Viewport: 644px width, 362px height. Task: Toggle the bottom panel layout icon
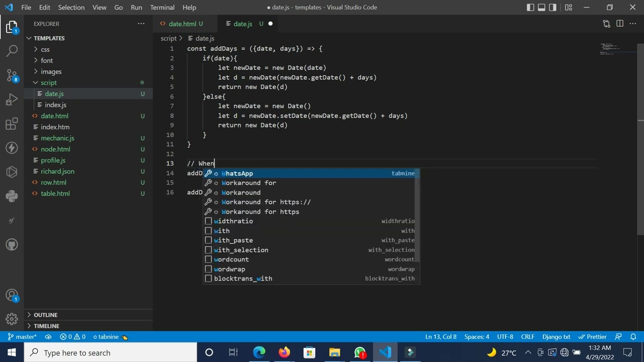tap(541, 7)
